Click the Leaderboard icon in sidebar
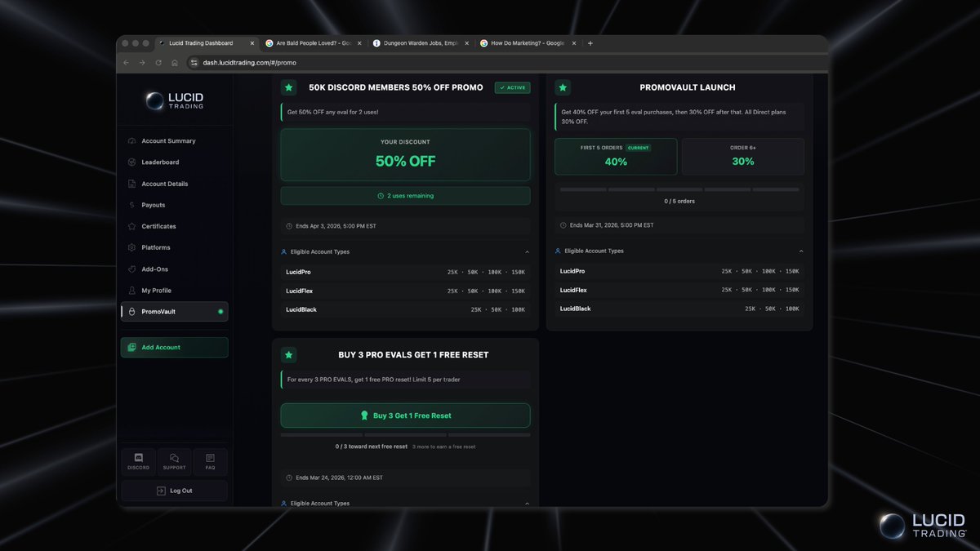The height and width of the screenshot is (551, 980). pos(131,162)
